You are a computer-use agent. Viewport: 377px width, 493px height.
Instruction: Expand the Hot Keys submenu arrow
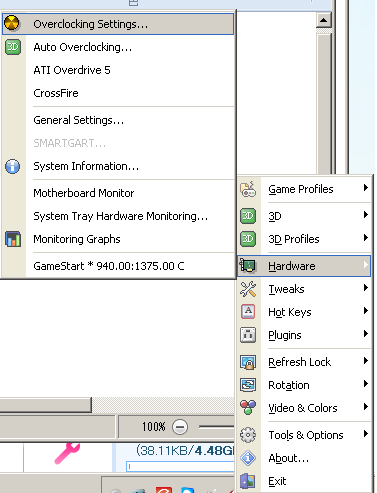pyautogui.click(x=366, y=311)
